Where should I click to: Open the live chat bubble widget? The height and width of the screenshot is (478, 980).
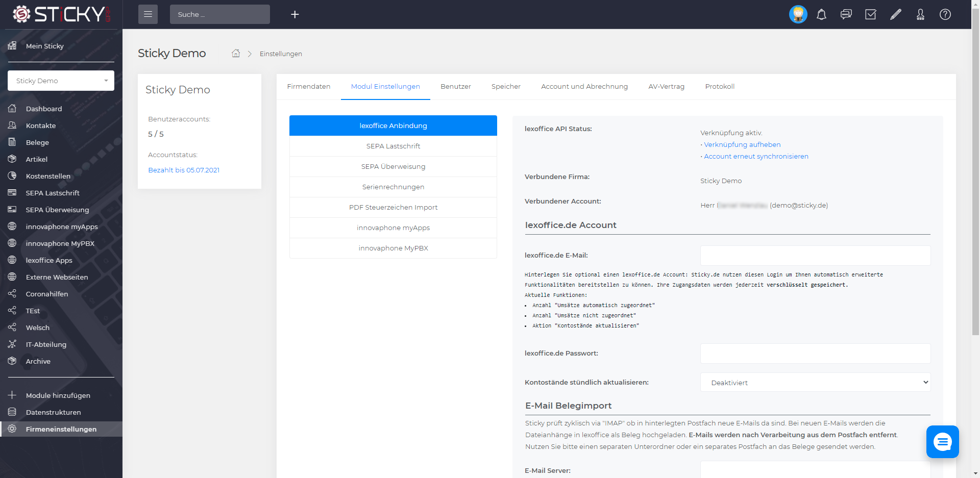(943, 442)
